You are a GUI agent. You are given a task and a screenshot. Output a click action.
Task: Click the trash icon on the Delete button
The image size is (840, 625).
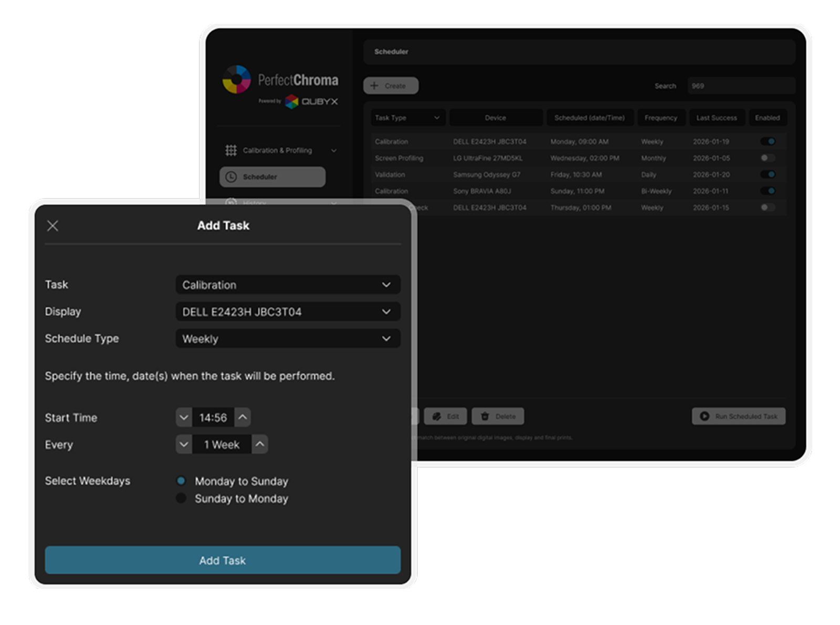point(485,416)
